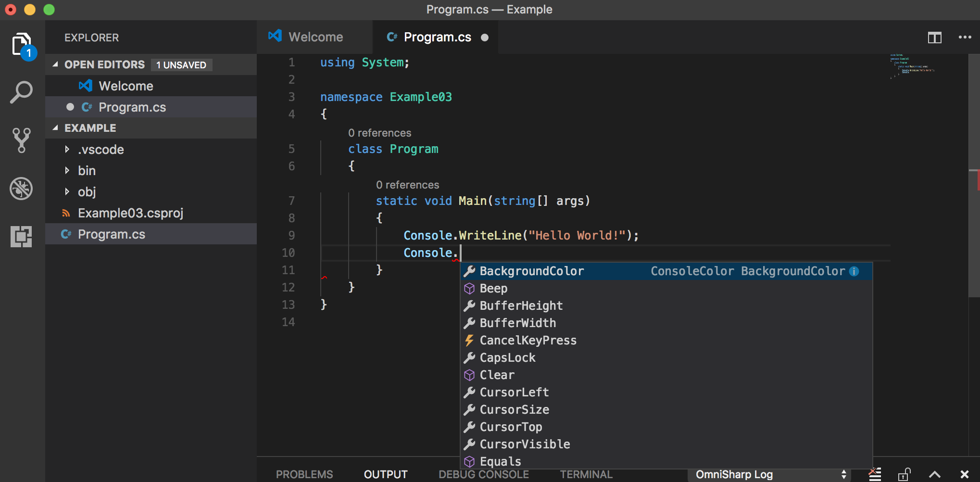Viewport: 980px width, 482px height.
Task: Click the EXPLORER sidebar title
Action: click(x=91, y=38)
